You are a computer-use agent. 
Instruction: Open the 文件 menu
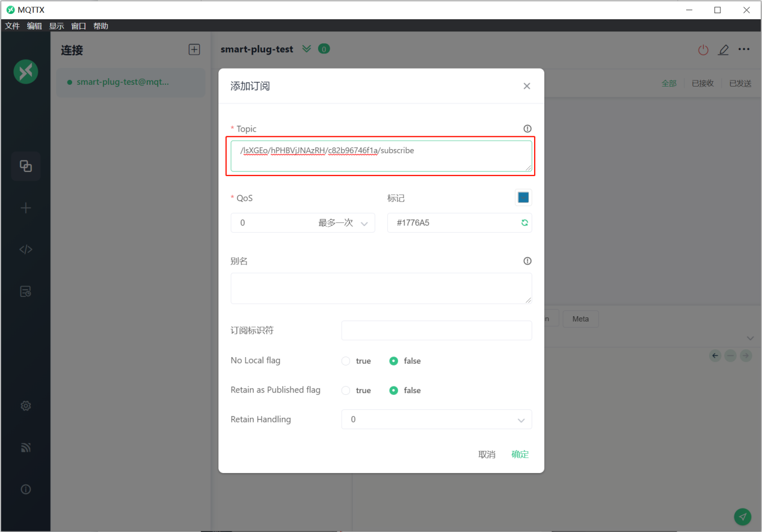pos(12,26)
